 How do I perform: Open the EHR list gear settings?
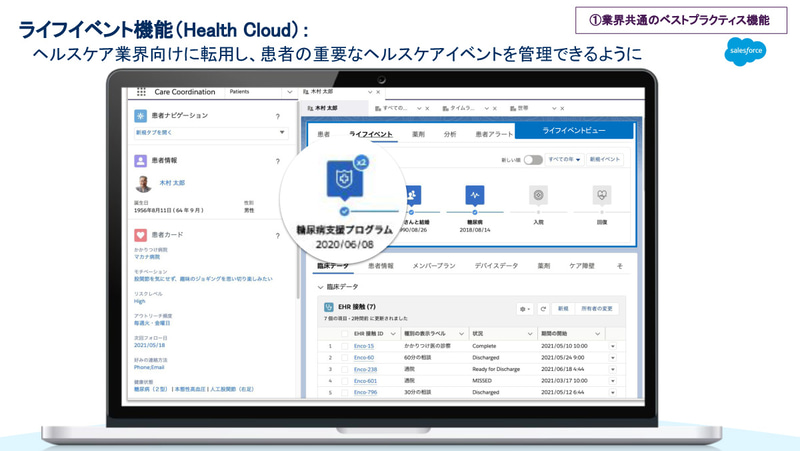tap(524, 309)
